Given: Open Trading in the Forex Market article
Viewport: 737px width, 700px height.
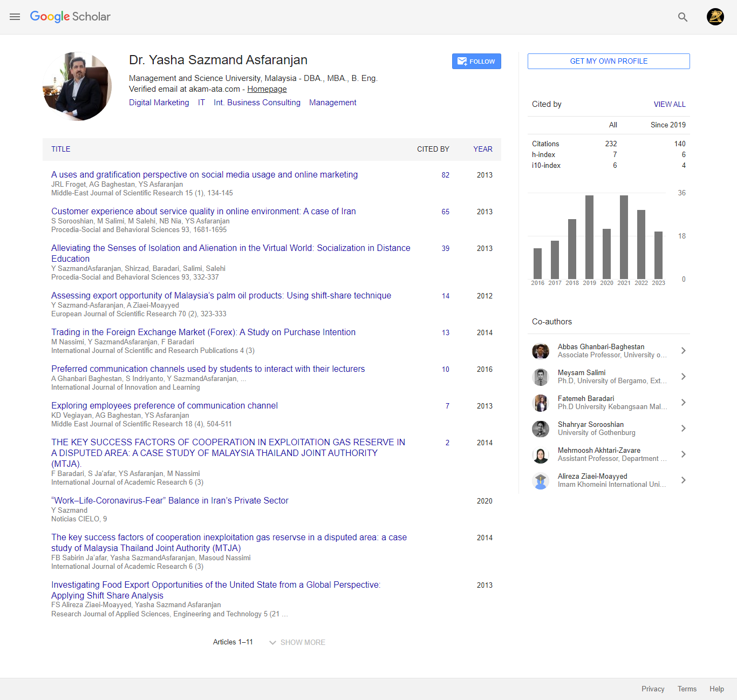Looking at the screenshot, I should (x=203, y=332).
